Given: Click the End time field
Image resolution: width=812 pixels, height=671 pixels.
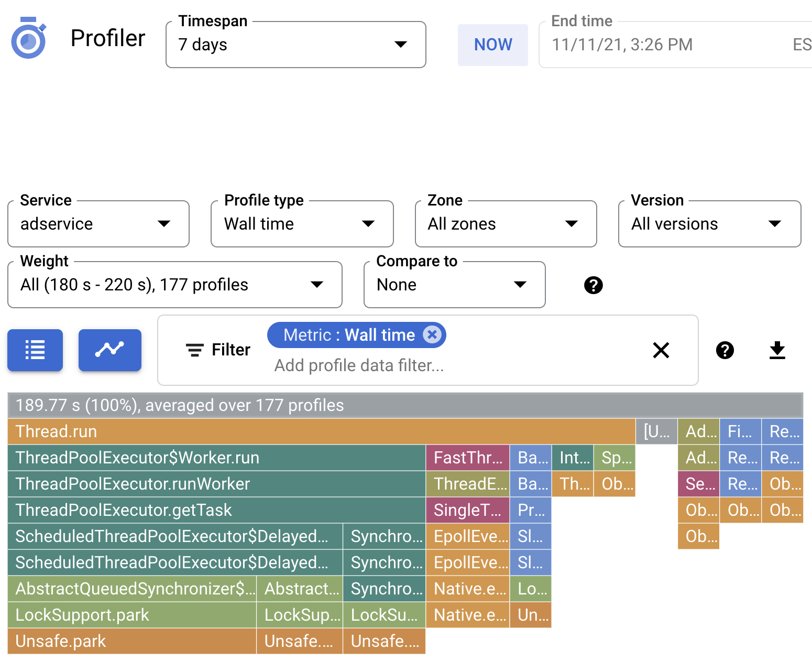Looking at the screenshot, I should coord(622,45).
